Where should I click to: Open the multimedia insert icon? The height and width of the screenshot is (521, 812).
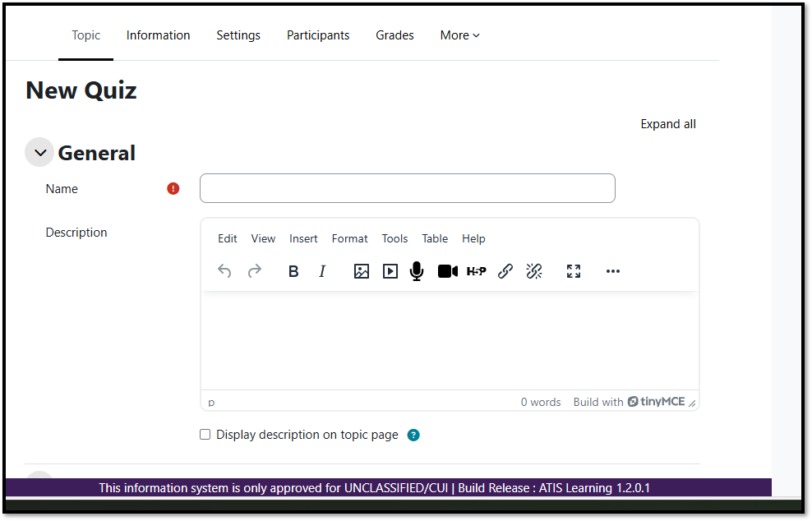(390, 271)
